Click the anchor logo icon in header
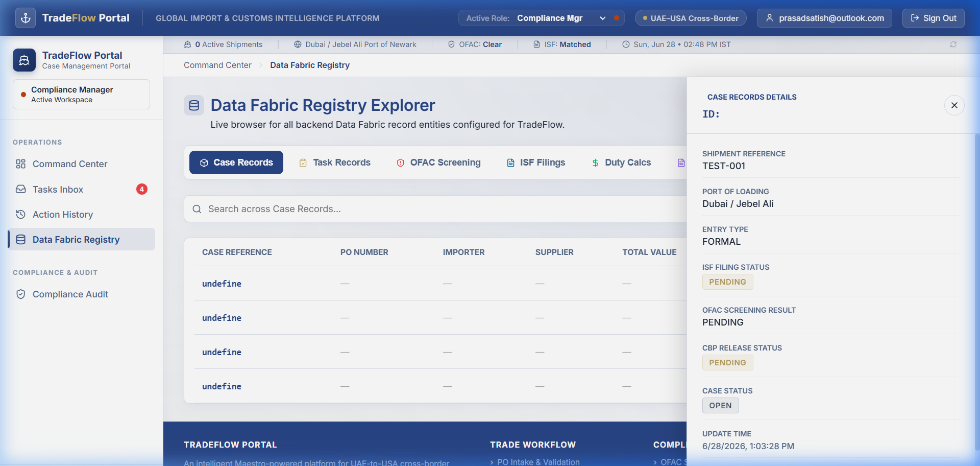The image size is (980, 466). [26, 18]
